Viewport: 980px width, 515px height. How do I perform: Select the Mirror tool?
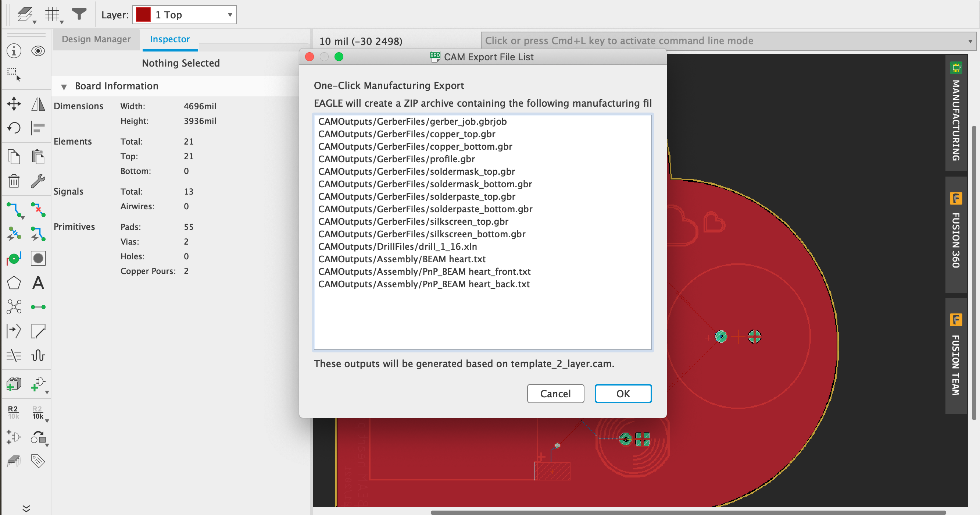point(38,103)
